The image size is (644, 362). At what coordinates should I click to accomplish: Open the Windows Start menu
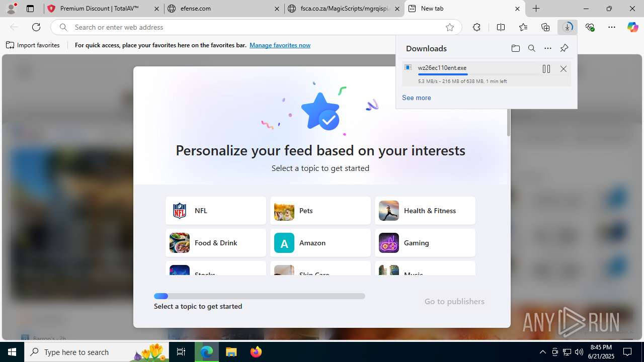point(12,352)
